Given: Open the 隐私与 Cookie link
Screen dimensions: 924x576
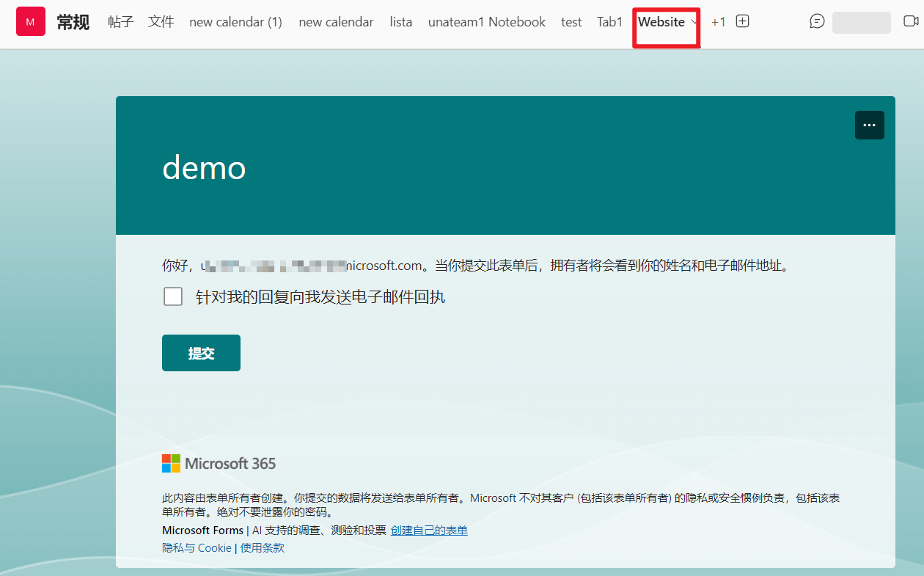Looking at the screenshot, I should (x=197, y=547).
